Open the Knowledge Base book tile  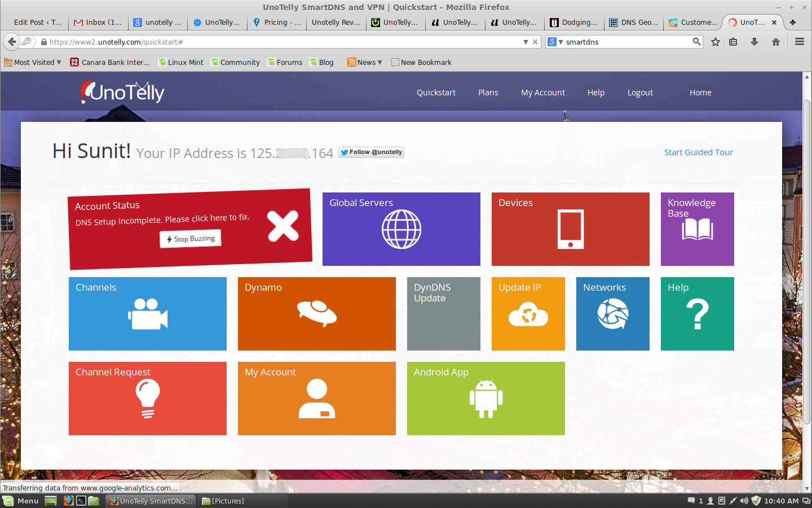click(x=698, y=229)
